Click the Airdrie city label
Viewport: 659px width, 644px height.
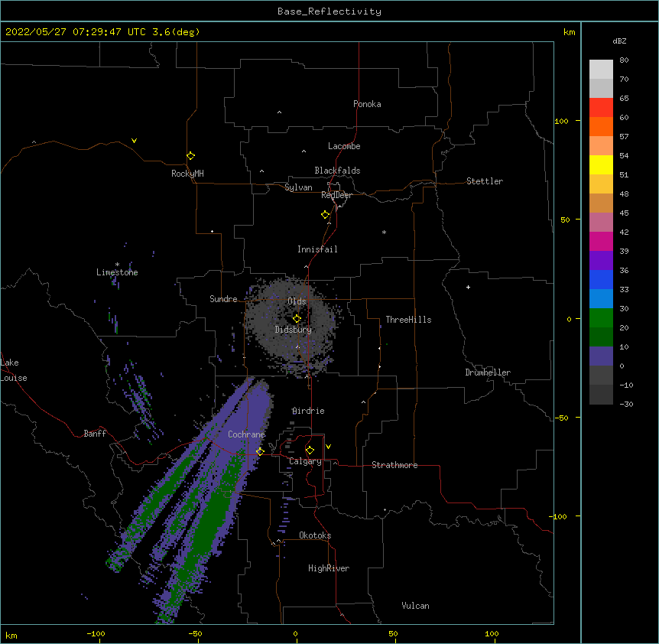pyautogui.click(x=308, y=411)
